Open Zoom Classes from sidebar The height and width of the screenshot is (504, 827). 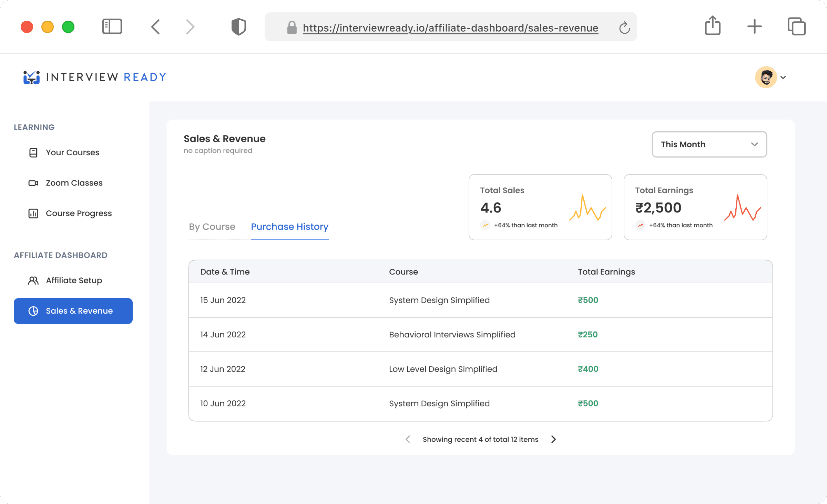pyautogui.click(x=74, y=183)
